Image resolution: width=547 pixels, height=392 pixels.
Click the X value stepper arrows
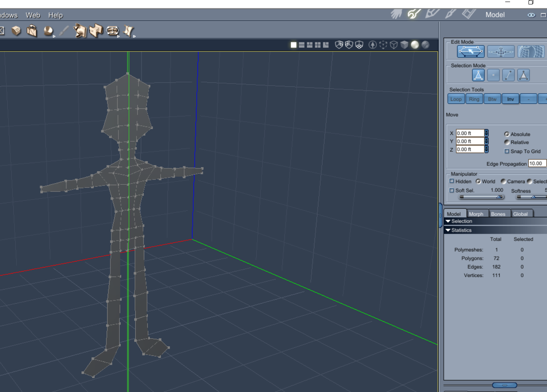[486, 133]
